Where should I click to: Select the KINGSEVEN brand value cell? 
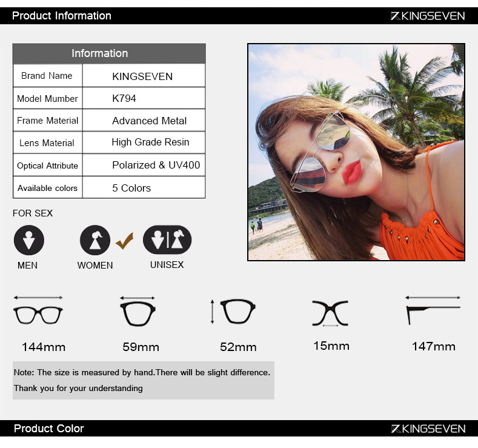144,76
